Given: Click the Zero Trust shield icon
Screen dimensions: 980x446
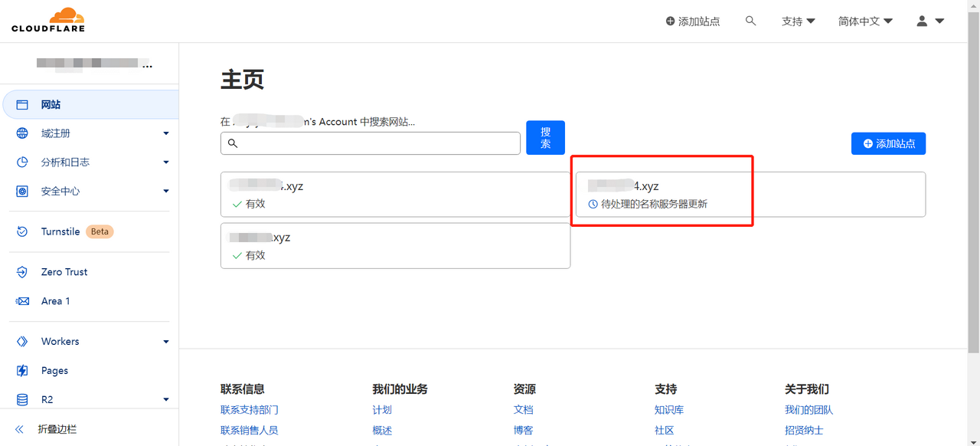Looking at the screenshot, I should tap(22, 272).
